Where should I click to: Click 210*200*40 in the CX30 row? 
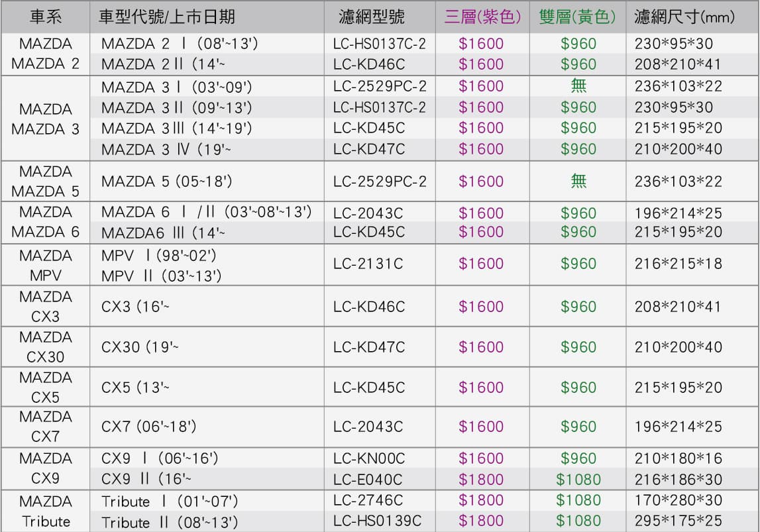679,347
